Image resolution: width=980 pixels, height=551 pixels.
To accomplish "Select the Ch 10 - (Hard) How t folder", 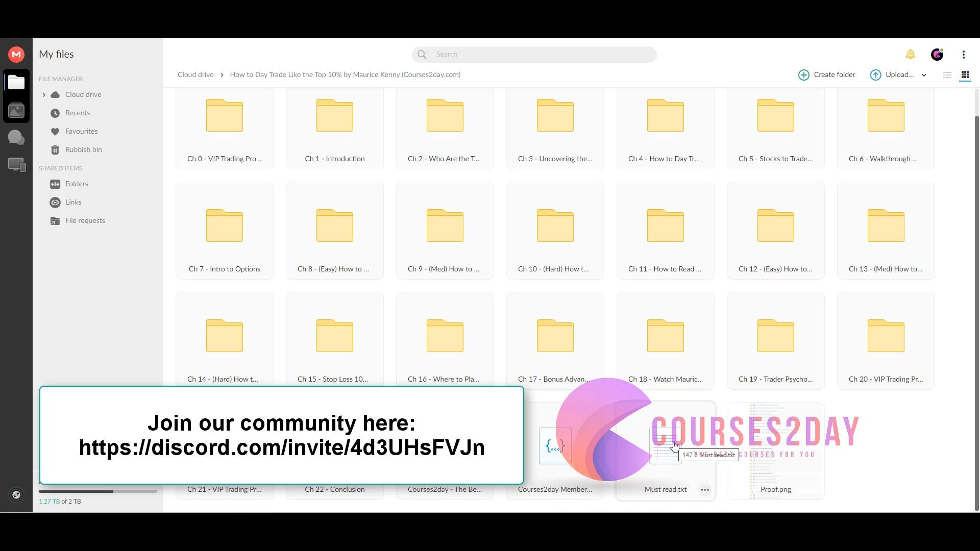I will (x=555, y=231).
